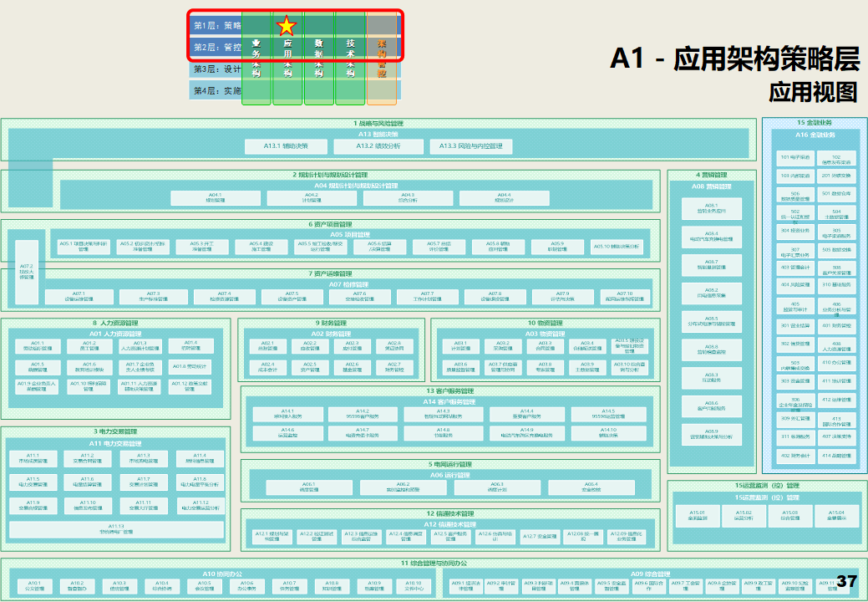The height and width of the screenshot is (602, 868).
Task: Click the 第2层：管控 layer label
Action: [x=217, y=47]
